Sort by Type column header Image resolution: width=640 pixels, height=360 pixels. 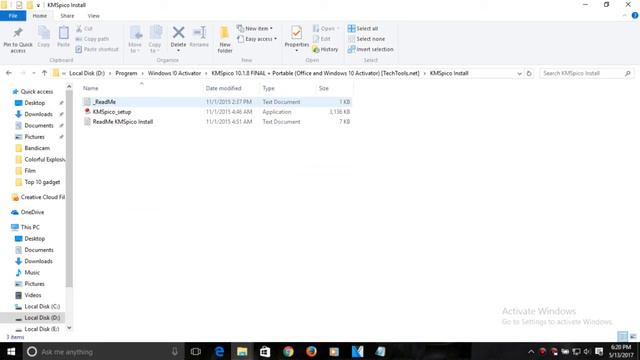coord(268,88)
